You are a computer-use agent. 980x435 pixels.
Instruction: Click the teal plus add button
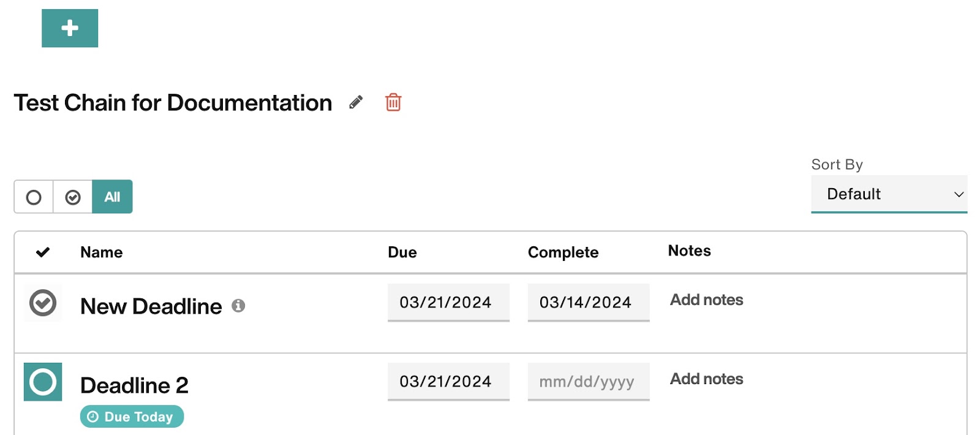70,28
